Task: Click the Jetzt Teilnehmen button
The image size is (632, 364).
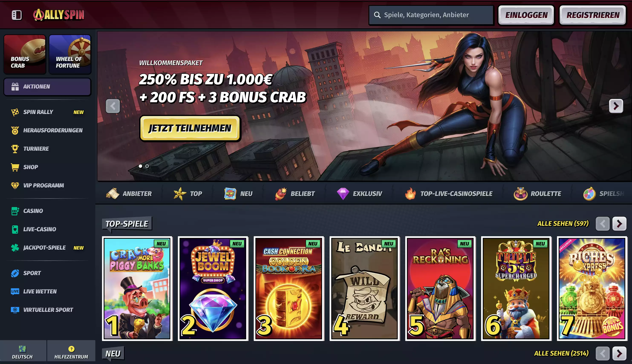Action: click(x=190, y=128)
